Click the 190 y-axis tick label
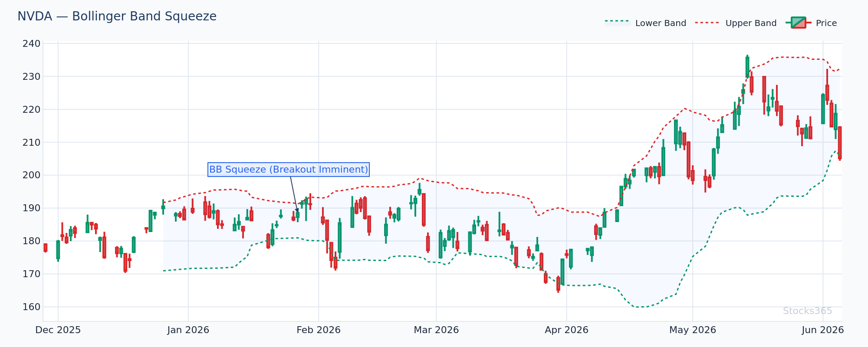 (x=32, y=208)
